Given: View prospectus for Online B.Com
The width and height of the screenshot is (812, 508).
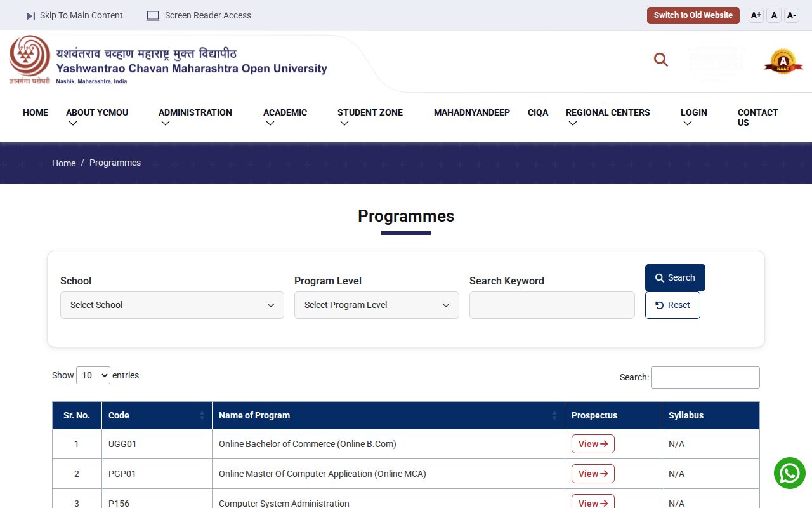Looking at the screenshot, I should tap(593, 444).
